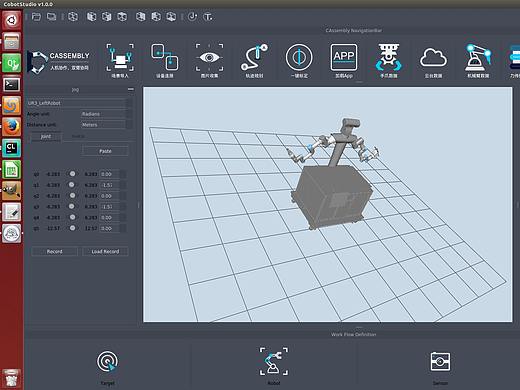The image size is (520, 390).
Task: Select the standalone wireframe cube view icon
Action: [73, 17]
